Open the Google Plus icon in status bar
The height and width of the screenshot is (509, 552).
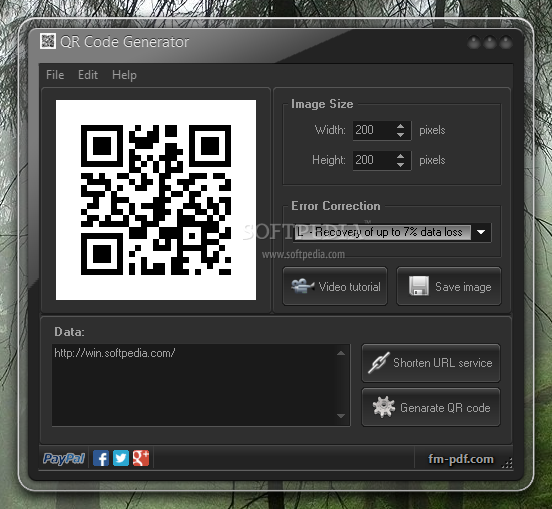[x=141, y=458]
